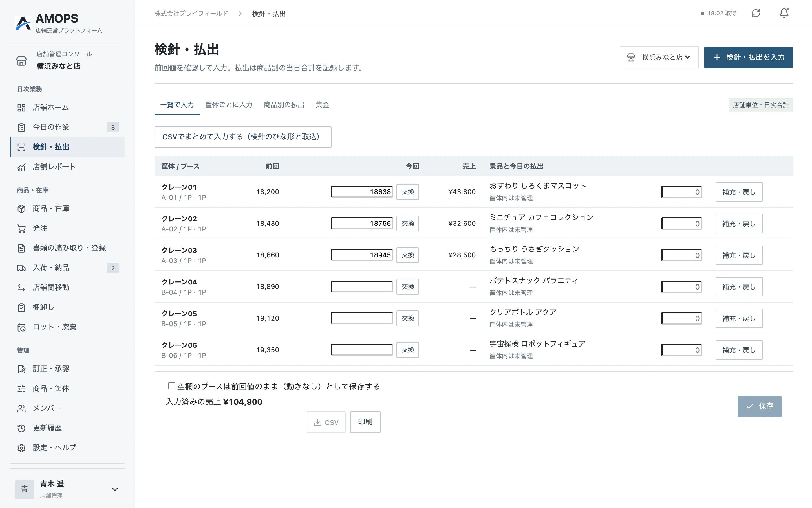This screenshot has width=812, height=508.
Task: Check 空欄のブースは前回値のまま option
Action: pyautogui.click(x=171, y=386)
